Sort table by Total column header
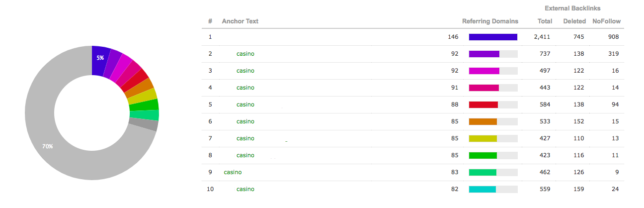This screenshot has height=208, width=644. [545, 21]
